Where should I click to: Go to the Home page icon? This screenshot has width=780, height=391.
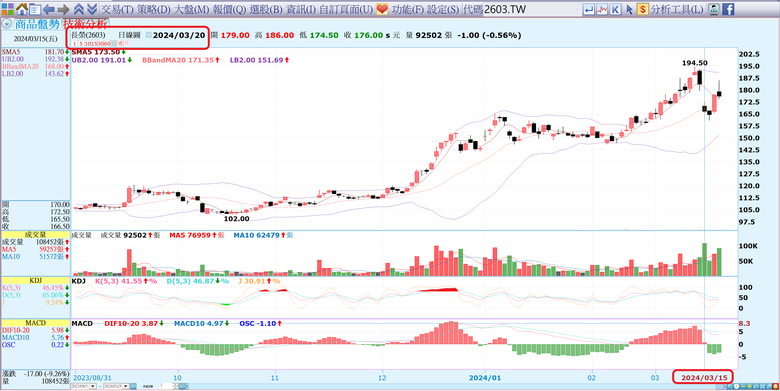21,8
